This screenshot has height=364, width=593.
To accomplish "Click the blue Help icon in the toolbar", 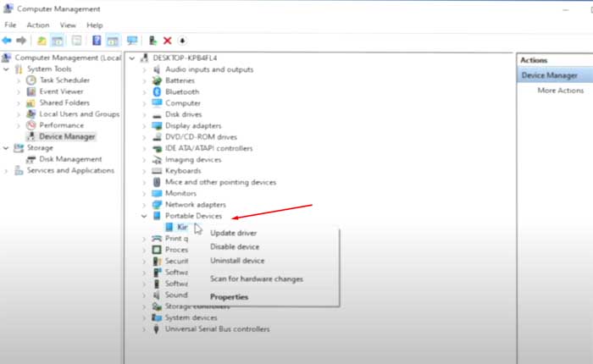I will tap(97, 40).
